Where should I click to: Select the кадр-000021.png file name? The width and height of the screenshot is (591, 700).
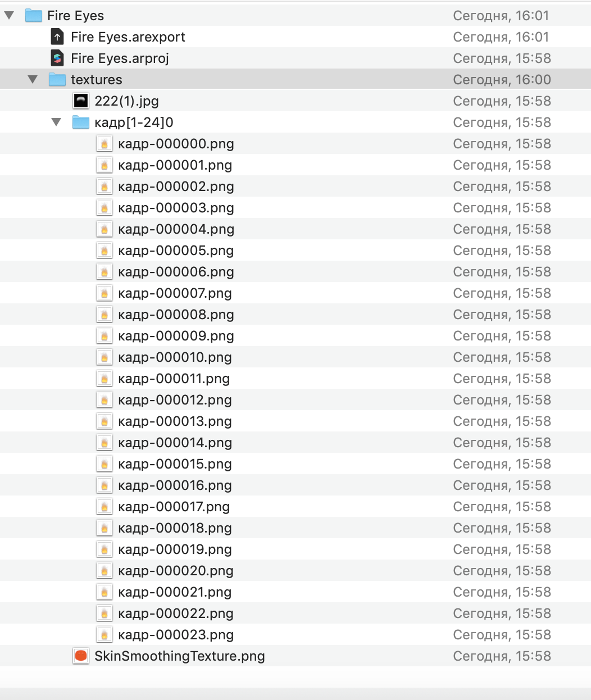[x=175, y=592]
